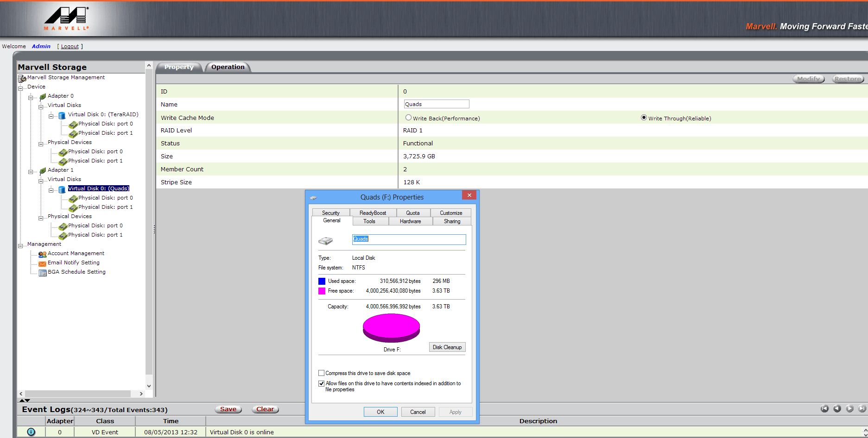The height and width of the screenshot is (438, 868).
Task: Click the Marvell Storage Management root icon
Action: click(x=22, y=78)
